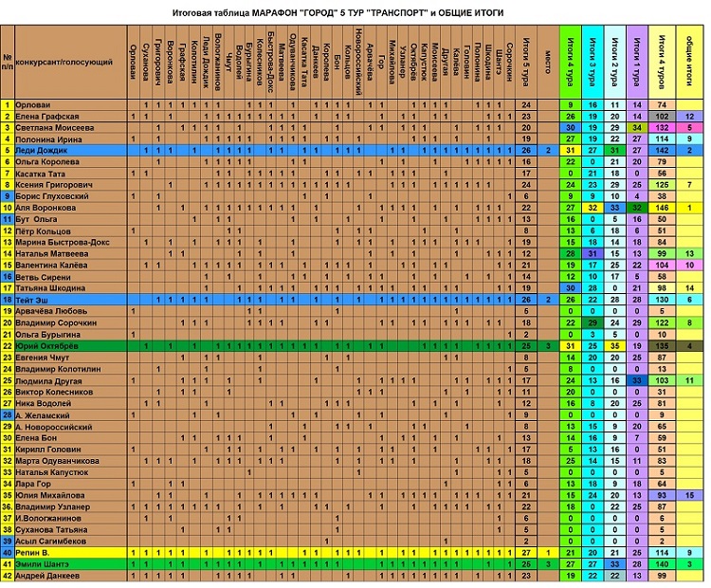Click total '132' in Светлана Моисеева row

point(662,128)
